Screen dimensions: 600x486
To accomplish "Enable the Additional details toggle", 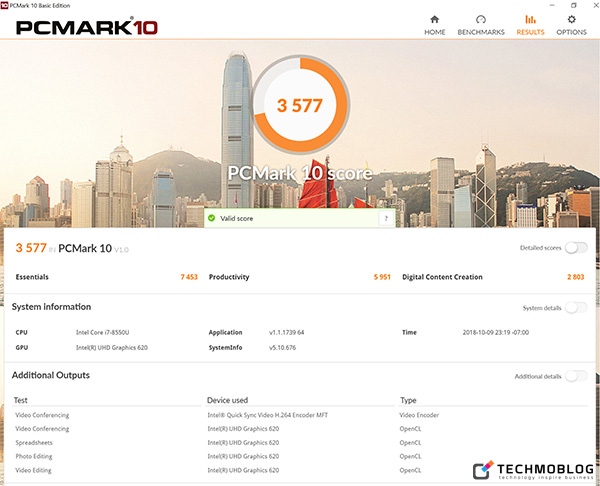I will click(576, 376).
